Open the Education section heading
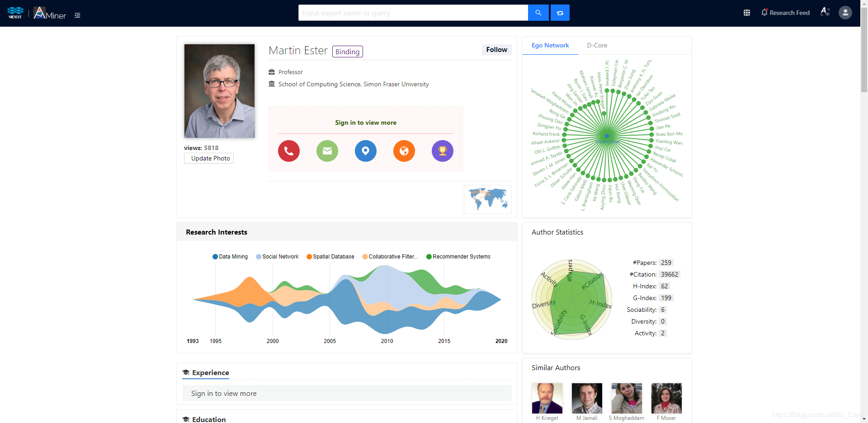This screenshot has width=868, height=423. [209, 419]
